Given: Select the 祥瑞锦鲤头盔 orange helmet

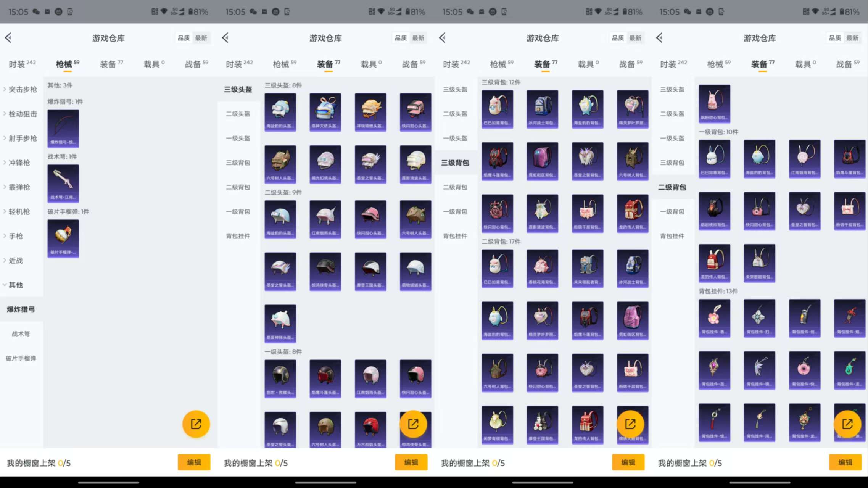Looking at the screenshot, I should click(x=370, y=112).
